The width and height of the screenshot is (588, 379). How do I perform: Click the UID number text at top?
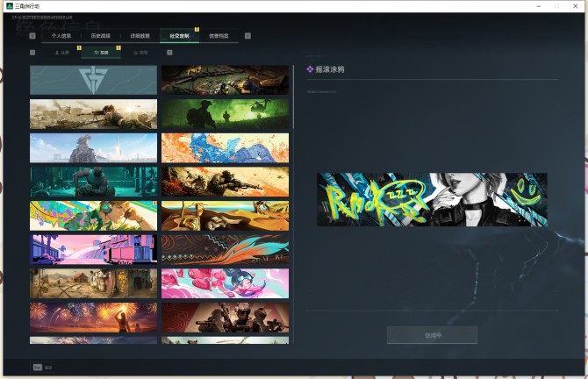tap(42, 18)
